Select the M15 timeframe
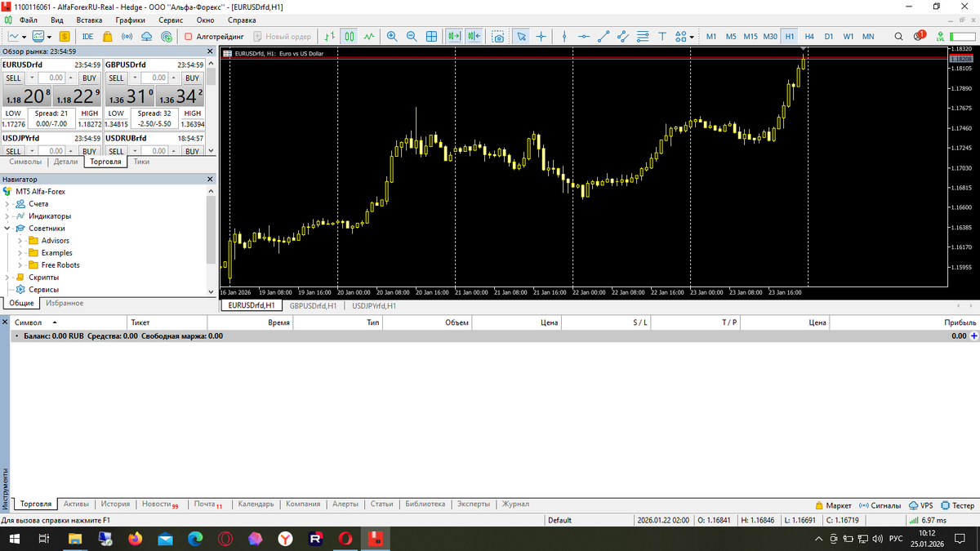The image size is (980, 551). [x=751, y=37]
